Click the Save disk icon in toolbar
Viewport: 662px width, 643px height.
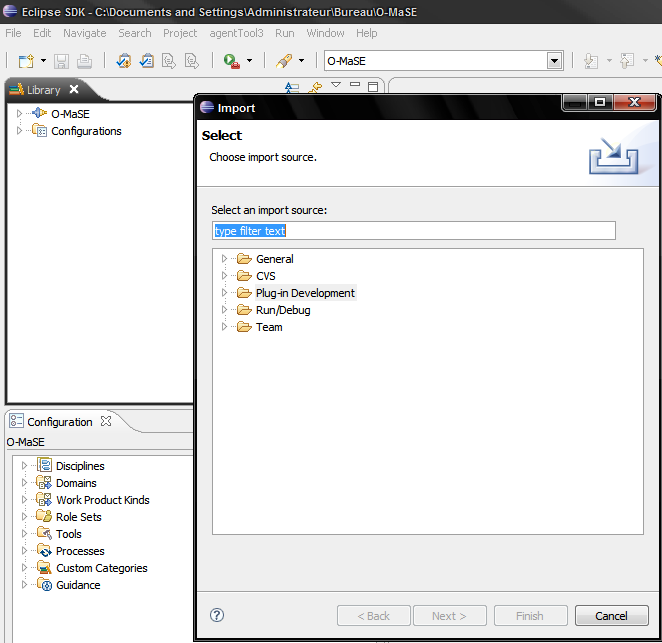pos(61,61)
